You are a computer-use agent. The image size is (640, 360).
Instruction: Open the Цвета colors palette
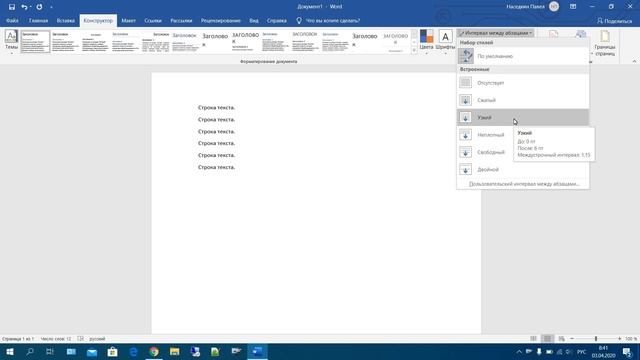tap(426, 42)
